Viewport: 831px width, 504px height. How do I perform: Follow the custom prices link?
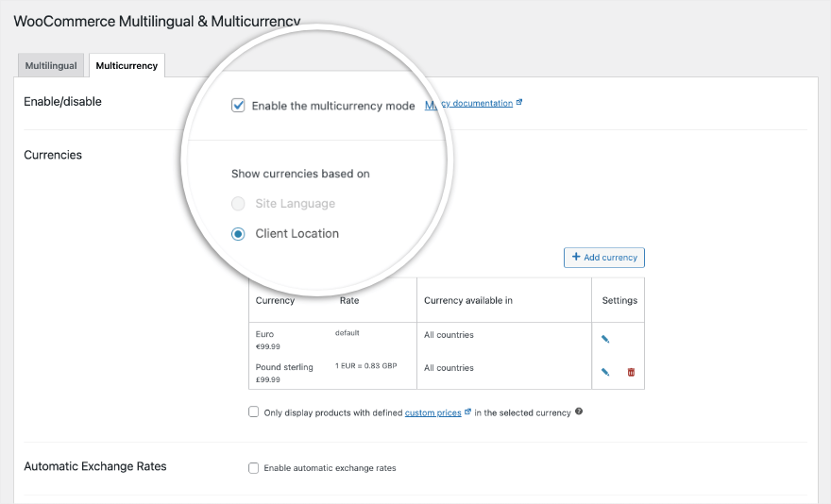tap(433, 412)
